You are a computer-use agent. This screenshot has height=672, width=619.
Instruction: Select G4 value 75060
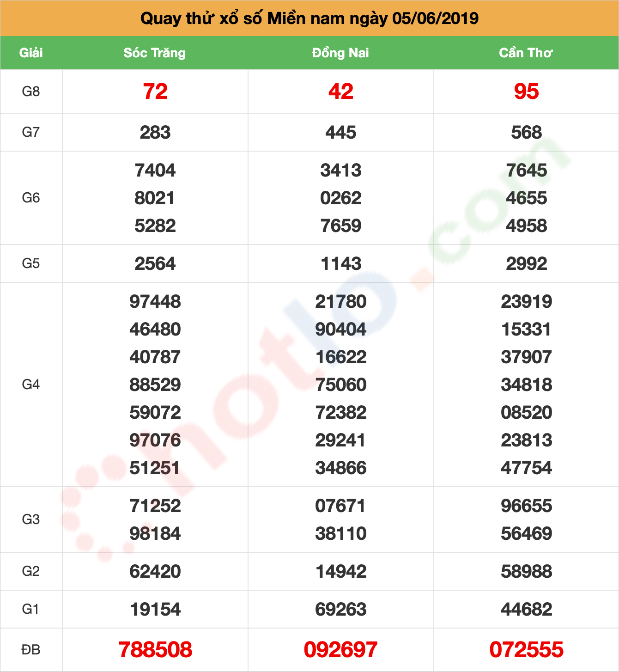341,385
